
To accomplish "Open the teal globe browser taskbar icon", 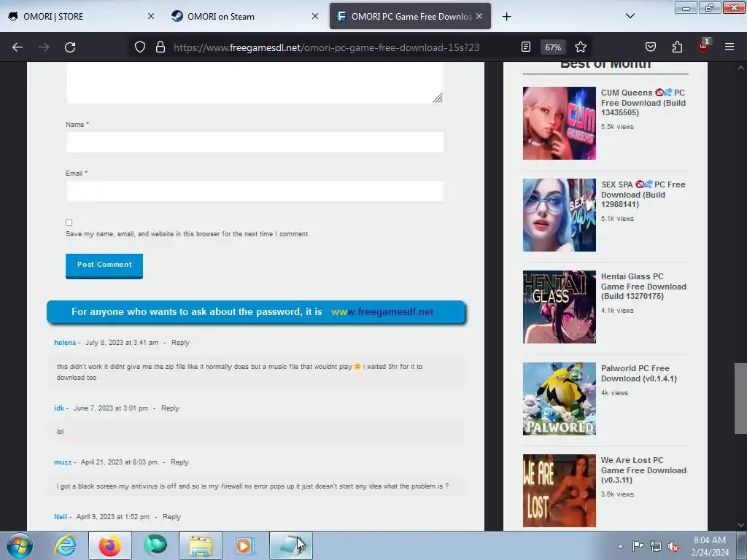I will (x=155, y=545).
